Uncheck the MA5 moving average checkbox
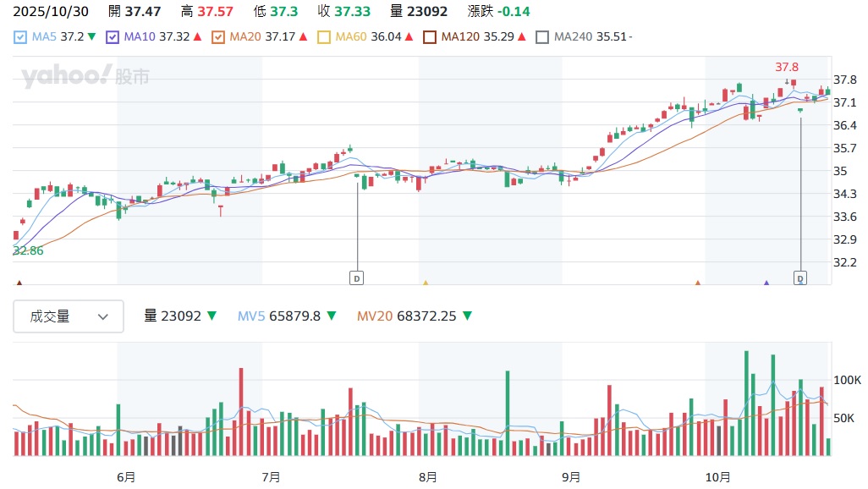Viewport: 868px width, 489px height. coord(20,37)
